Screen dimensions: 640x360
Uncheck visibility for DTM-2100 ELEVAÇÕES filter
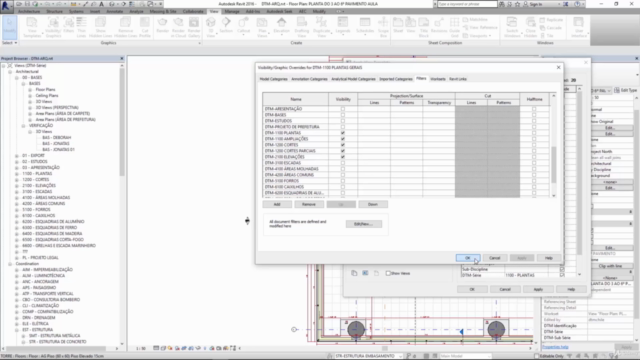point(343,157)
